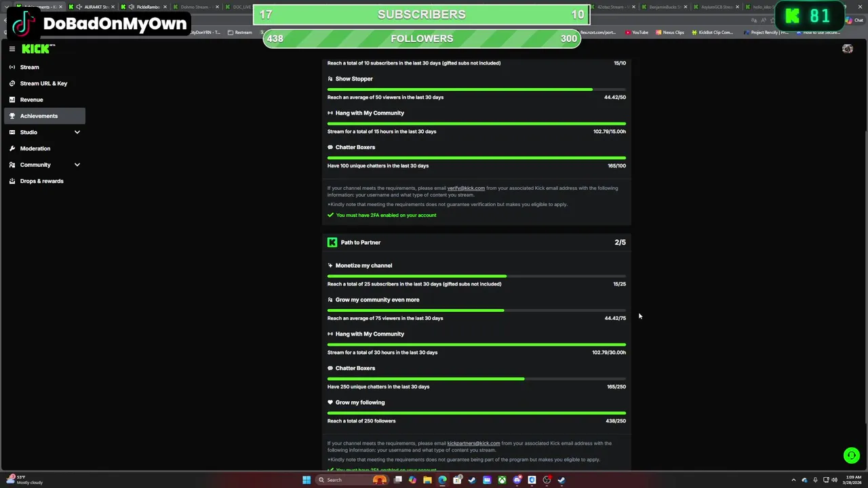Open Xbox app from the taskbar
868x488 pixels.
[x=502, y=480]
